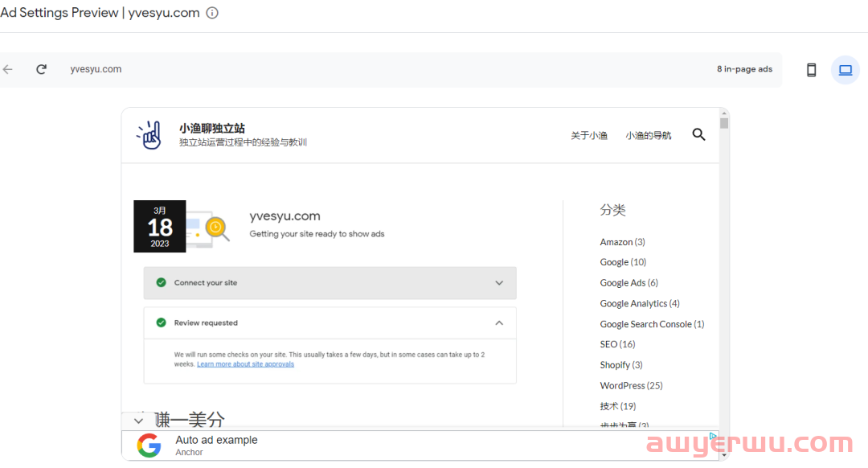This screenshot has height=468, width=868.
Task: Open the site search magnifier icon
Action: (698, 135)
